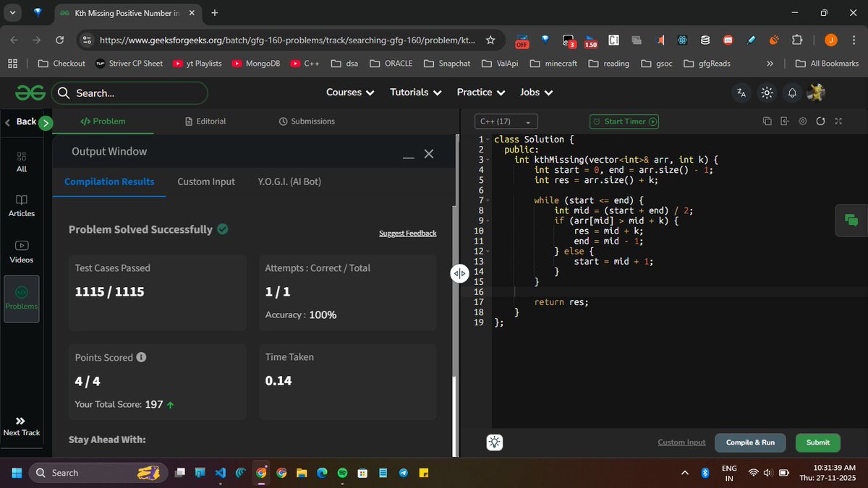Expand the Practice navigation dropdown
The height and width of the screenshot is (488, 868).
pyautogui.click(x=480, y=93)
